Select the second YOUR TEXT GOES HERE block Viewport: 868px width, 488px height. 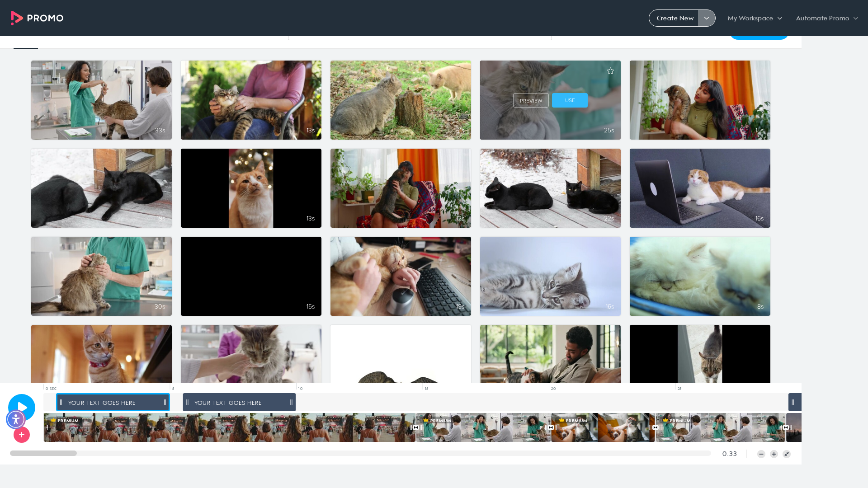pos(239,402)
